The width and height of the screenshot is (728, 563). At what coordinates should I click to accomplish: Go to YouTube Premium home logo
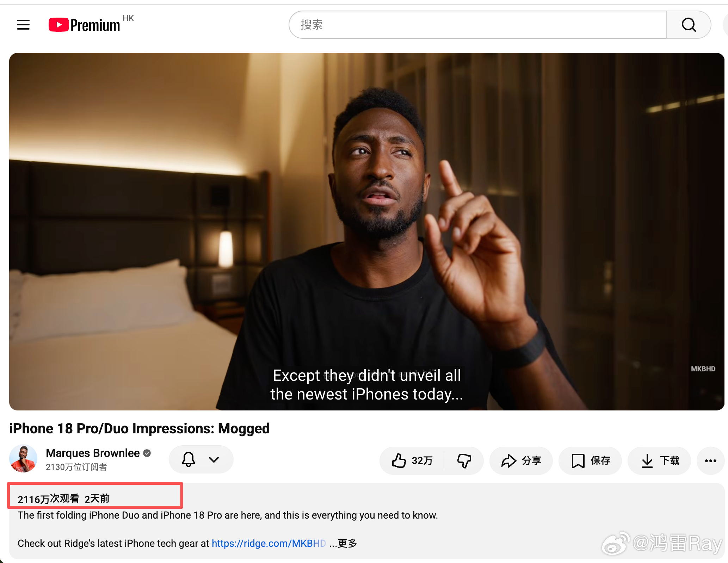tap(85, 25)
